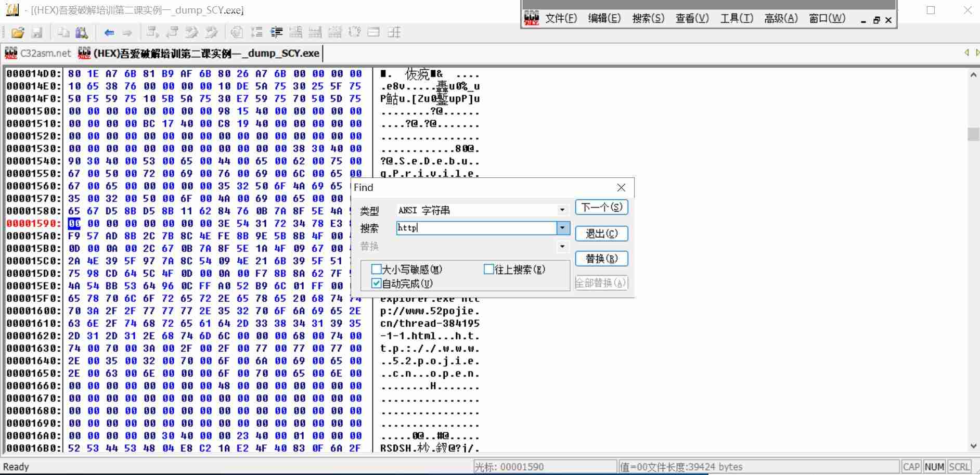
Task: Click the scrollbar down arrow
Action: pos(973,446)
